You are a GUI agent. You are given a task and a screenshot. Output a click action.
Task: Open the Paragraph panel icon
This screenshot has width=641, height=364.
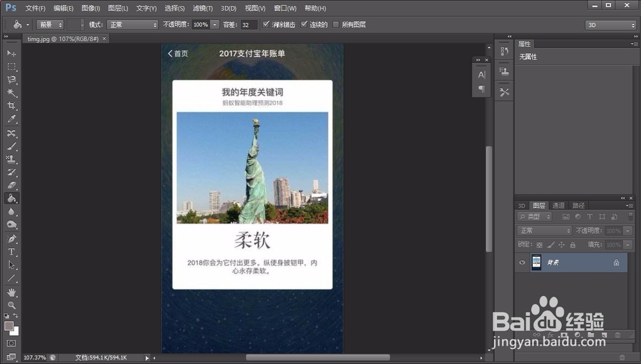tap(481, 88)
